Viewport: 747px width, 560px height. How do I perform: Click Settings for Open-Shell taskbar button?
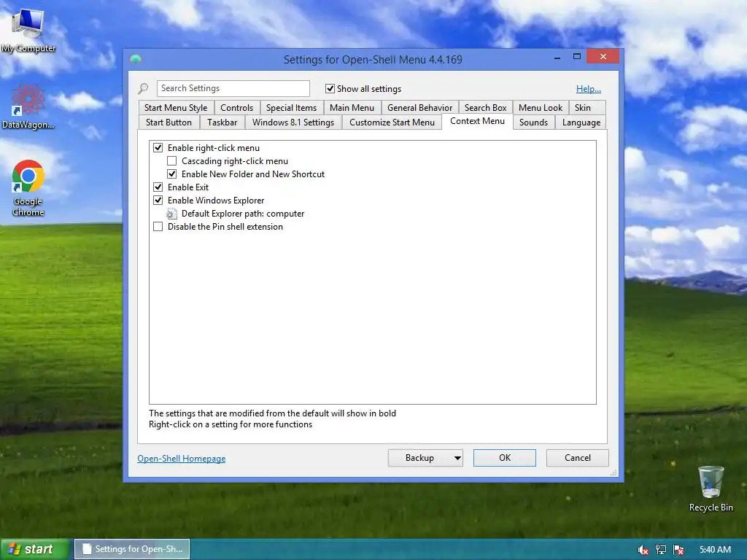point(132,550)
